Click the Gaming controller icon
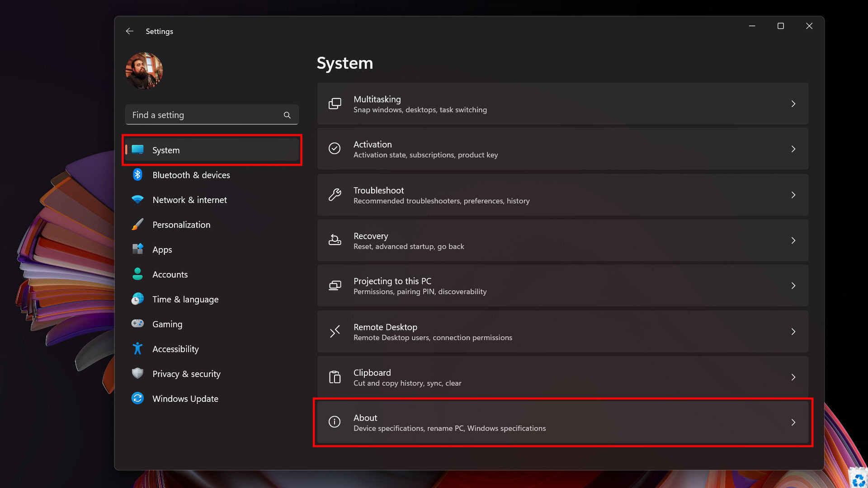 click(137, 324)
